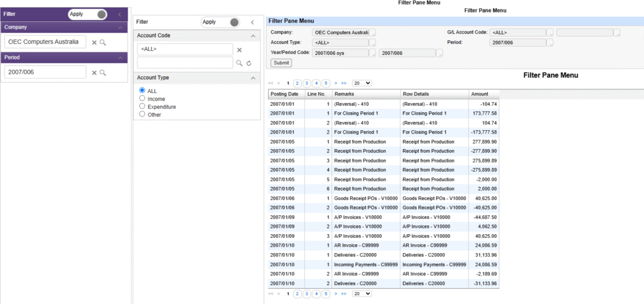The width and height of the screenshot is (644, 304).
Task: Toggle the Apply switch in purple Filter header
Action: click(x=87, y=14)
